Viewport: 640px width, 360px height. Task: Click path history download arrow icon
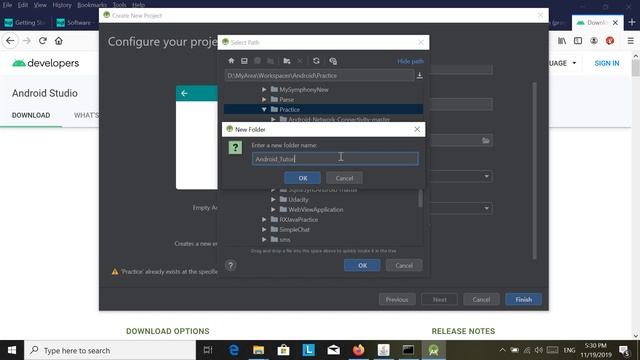pos(419,76)
